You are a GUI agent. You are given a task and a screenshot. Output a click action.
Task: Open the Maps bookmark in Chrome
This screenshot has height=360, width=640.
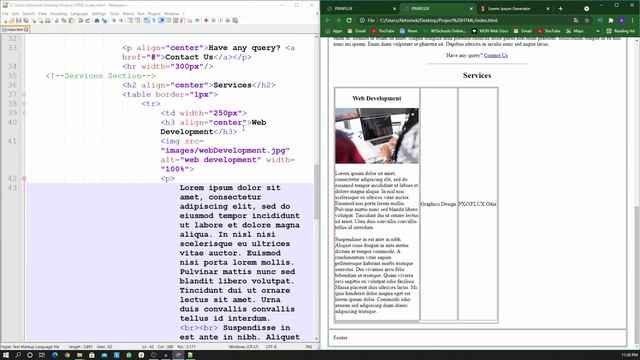point(575,31)
